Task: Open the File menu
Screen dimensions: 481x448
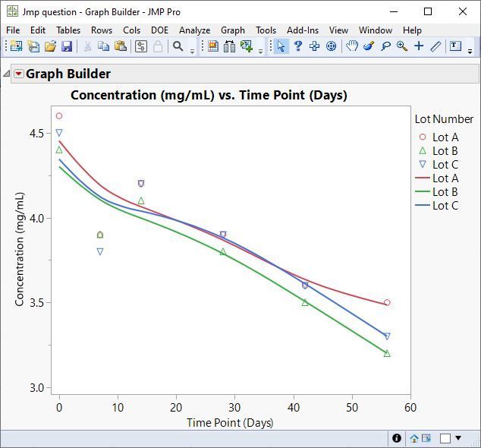Action: [x=13, y=30]
